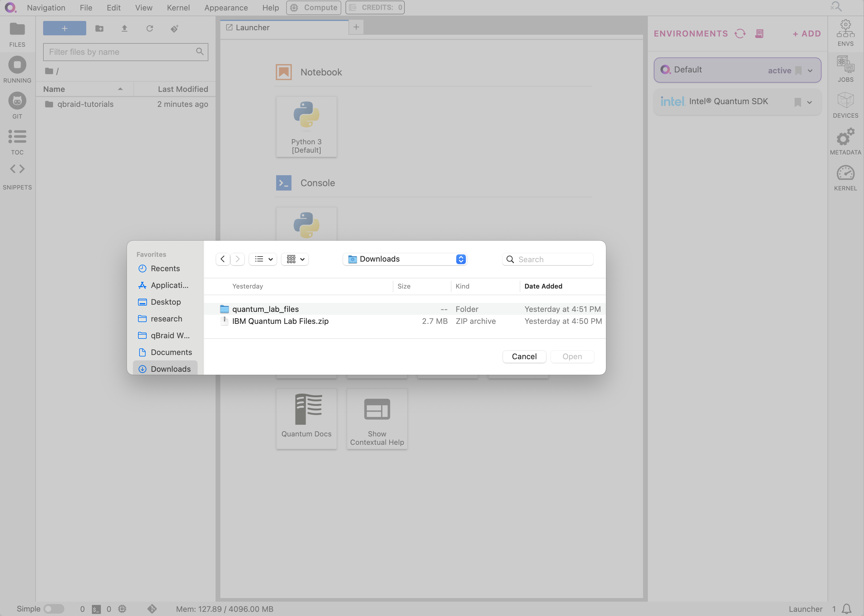864x616 pixels.
Task: Expand the Default environment chevron
Action: tap(810, 71)
